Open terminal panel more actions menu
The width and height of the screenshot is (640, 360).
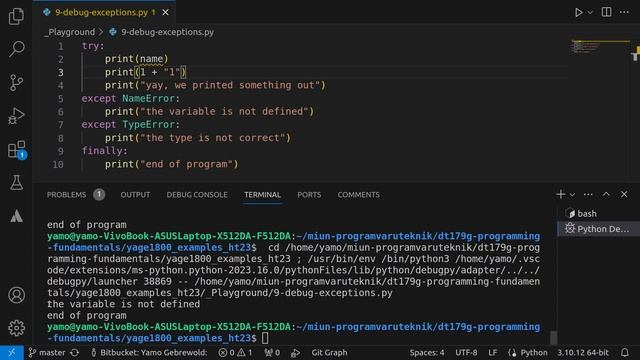point(588,194)
